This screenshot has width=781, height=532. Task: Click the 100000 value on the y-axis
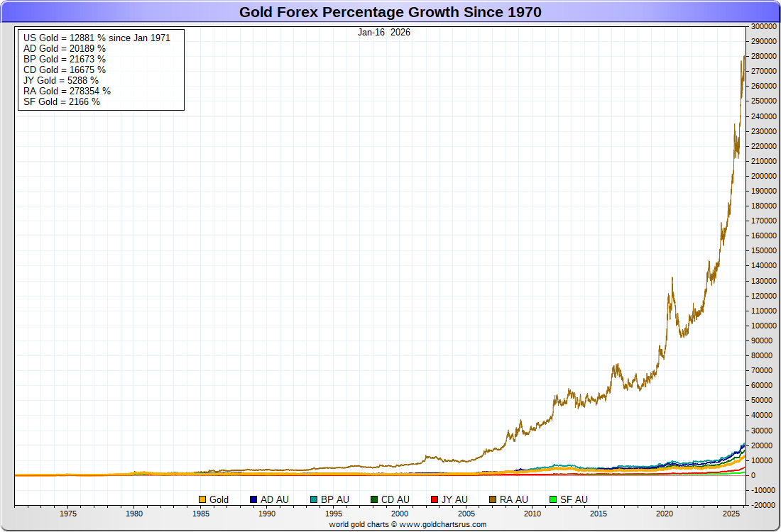[762, 326]
